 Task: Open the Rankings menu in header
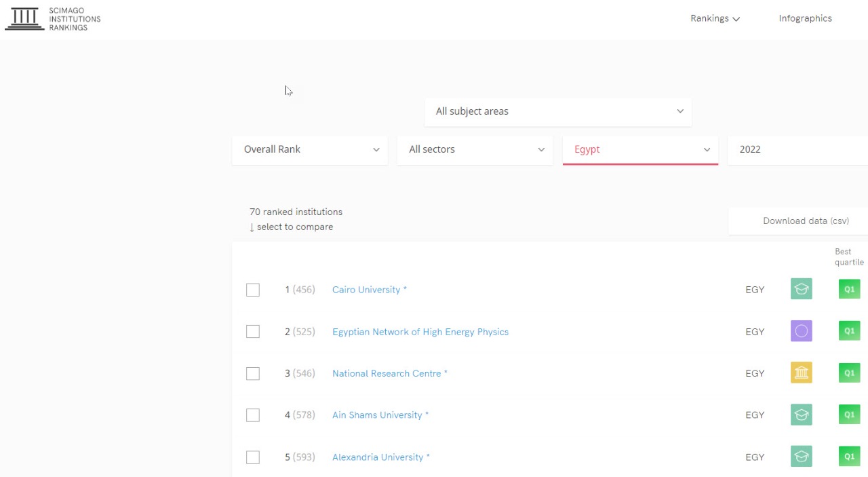715,18
